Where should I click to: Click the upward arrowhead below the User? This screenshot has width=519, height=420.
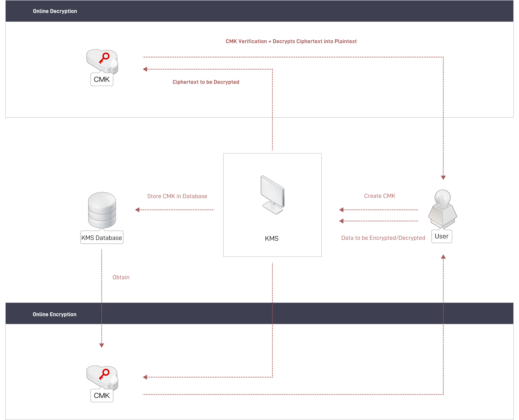click(x=443, y=257)
